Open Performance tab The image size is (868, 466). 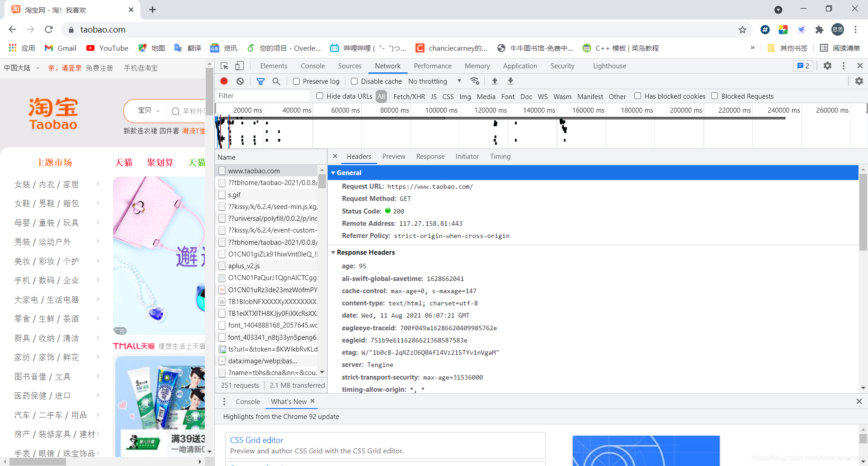click(433, 66)
